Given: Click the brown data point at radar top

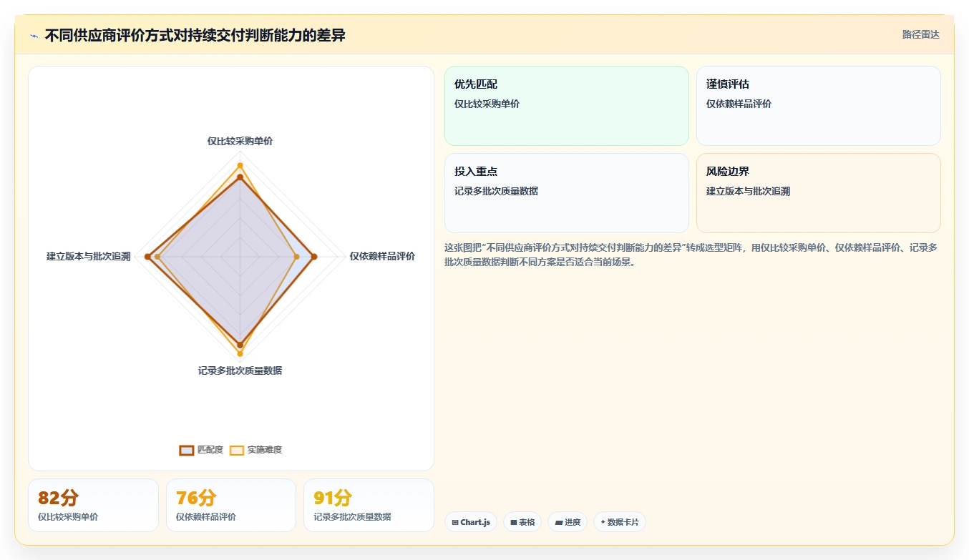Looking at the screenshot, I should (x=240, y=177).
